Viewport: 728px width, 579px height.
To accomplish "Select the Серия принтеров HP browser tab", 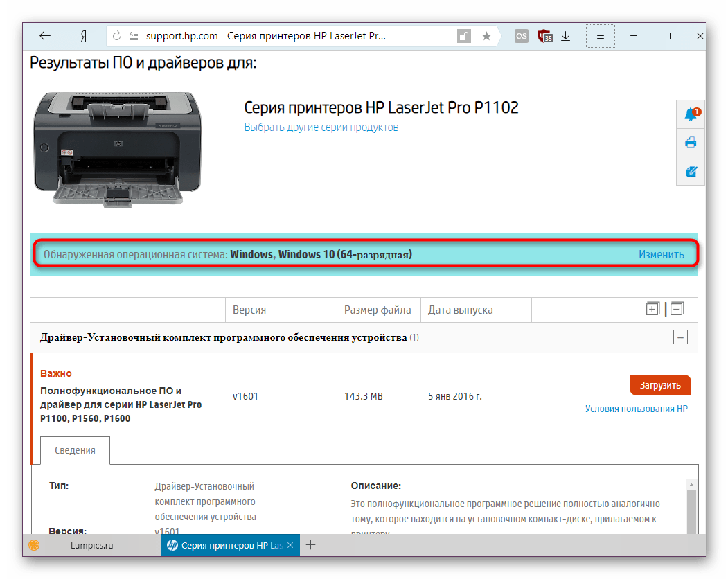I will click(231, 545).
